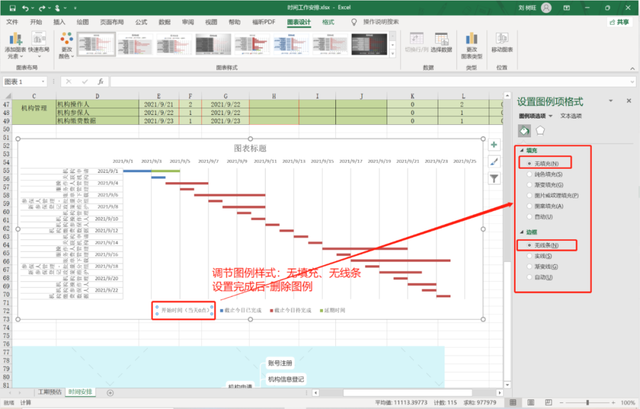Click the user account avatar icon
This screenshot has width=640, height=409.
coord(546,8)
